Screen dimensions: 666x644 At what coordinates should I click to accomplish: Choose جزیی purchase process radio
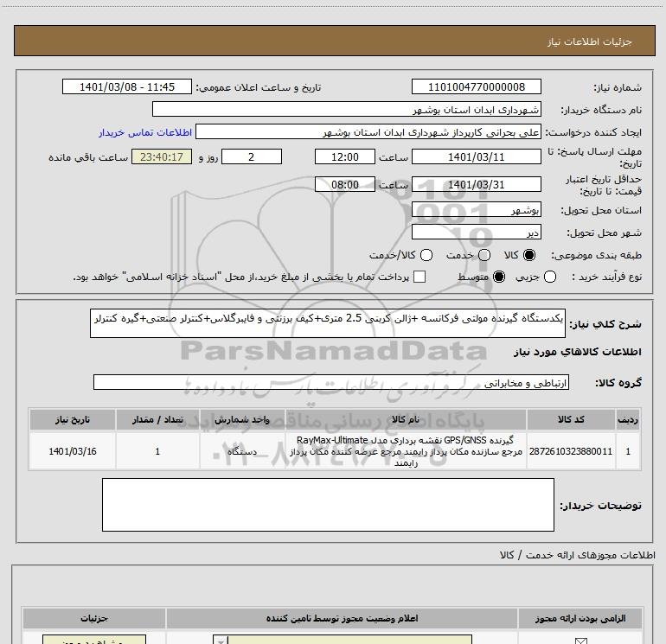[x=550, y=277]
